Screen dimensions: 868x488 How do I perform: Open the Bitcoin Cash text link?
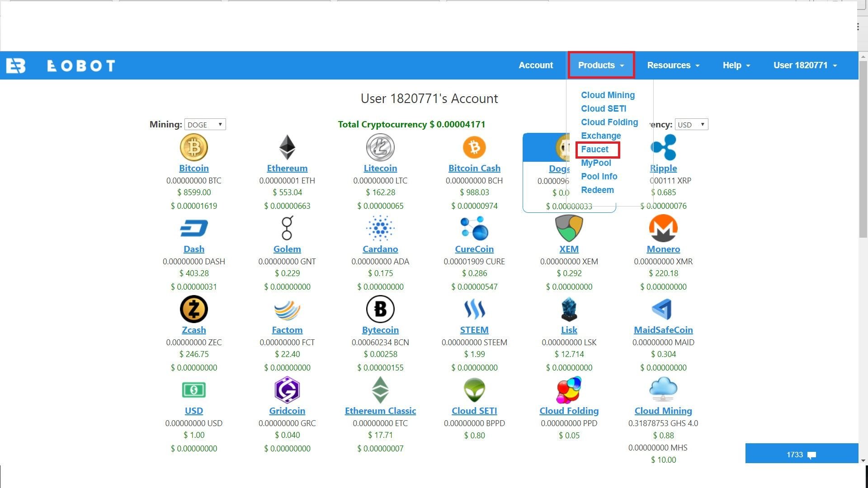point(474,168)
